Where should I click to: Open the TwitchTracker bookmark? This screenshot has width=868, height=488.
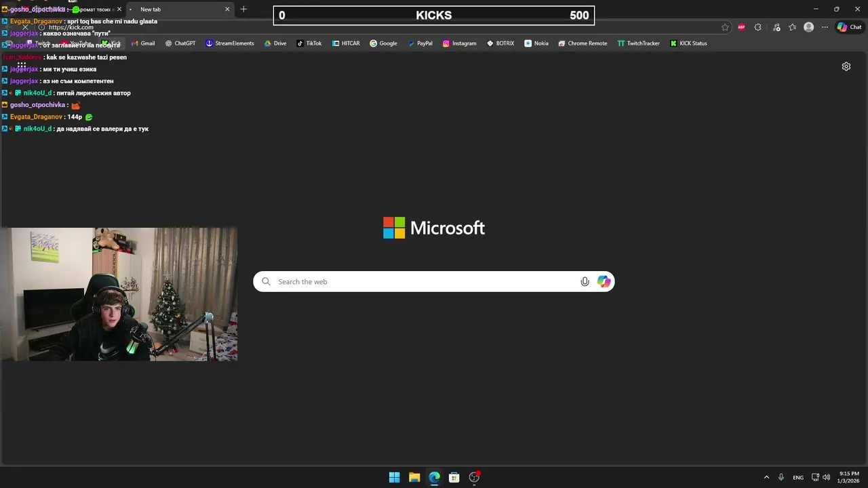point(638,43)
